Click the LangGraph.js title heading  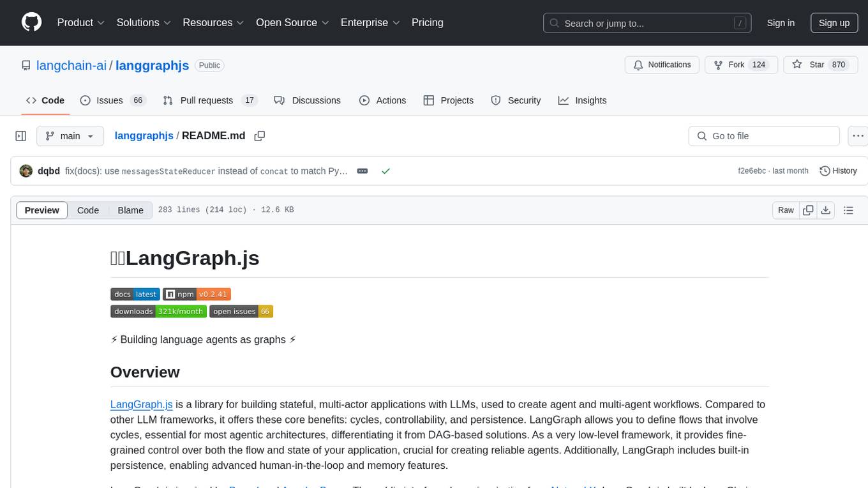click(x=185, y=258)
